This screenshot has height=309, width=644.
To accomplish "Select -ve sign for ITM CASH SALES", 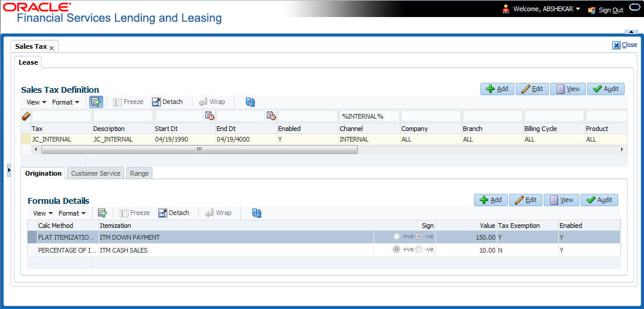I will pos(419,249).
